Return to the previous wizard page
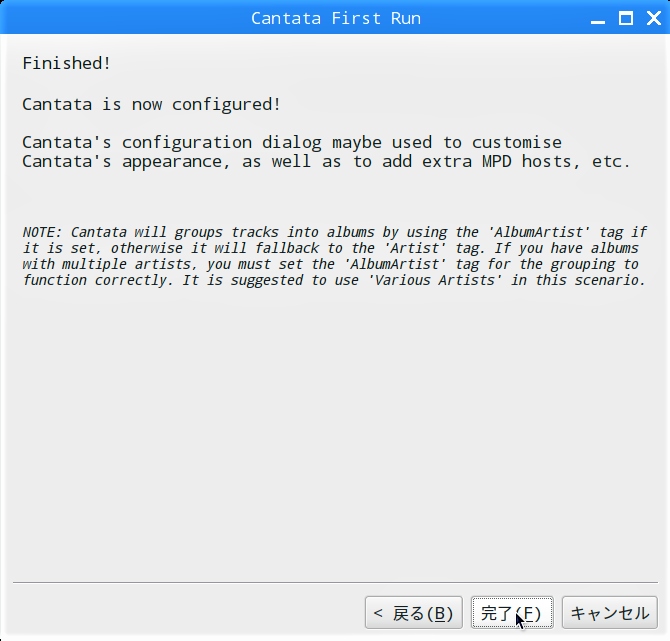Image resolution: width=670 pixels, height=641 pixels. point(414,613)
